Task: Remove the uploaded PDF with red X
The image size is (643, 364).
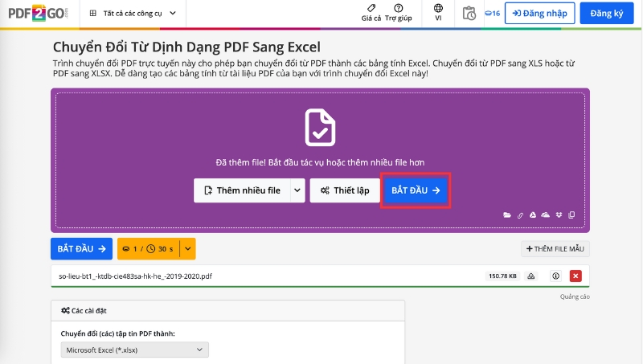Action: (575, 276)
